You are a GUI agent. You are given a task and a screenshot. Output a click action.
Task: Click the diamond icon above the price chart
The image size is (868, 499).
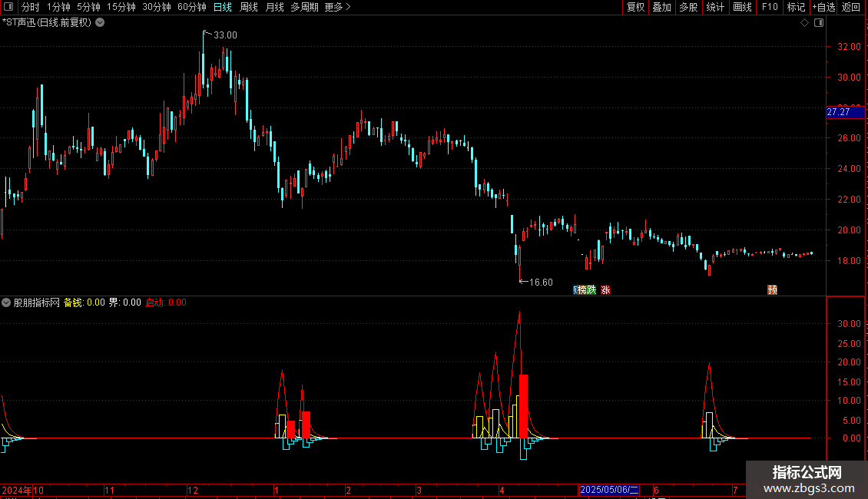point(804,23)
